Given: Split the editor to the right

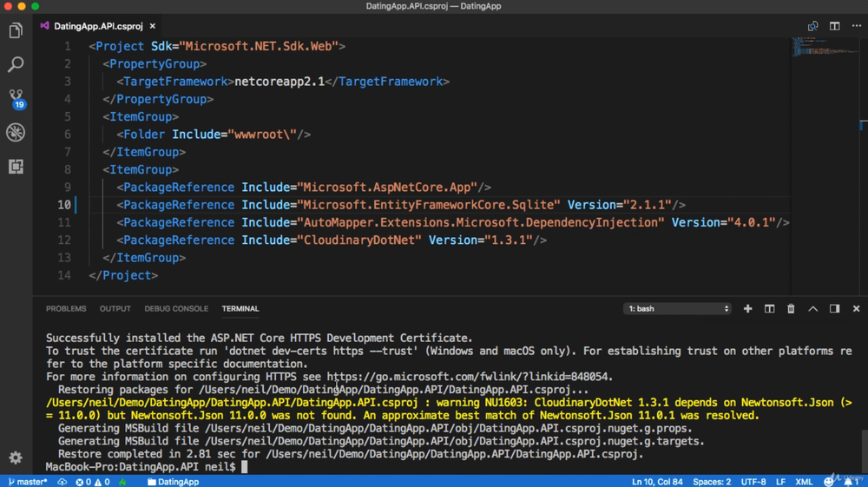Looking at the screenshot, I should [834, 26].
